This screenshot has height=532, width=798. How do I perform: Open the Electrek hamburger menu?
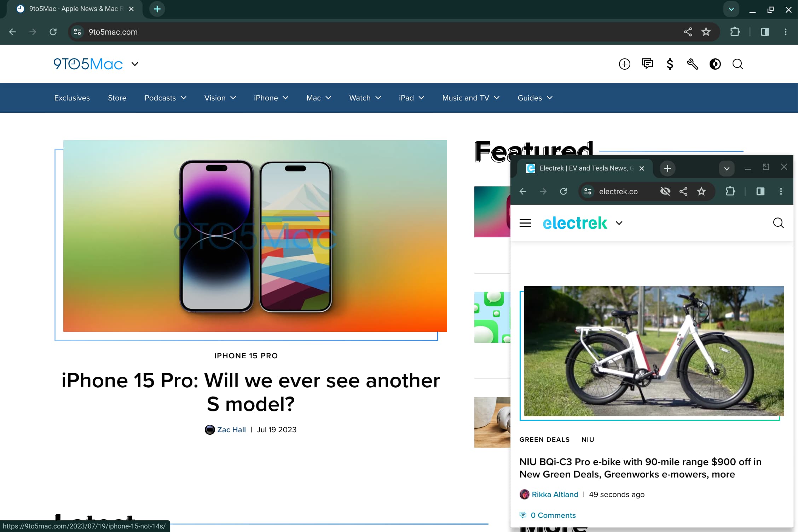(x=525, y=223)
